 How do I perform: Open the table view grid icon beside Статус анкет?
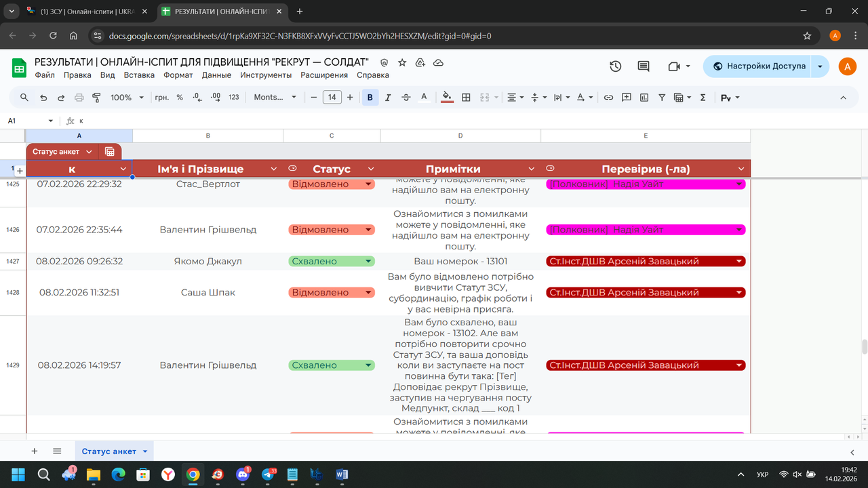click(x=110, y=152)
